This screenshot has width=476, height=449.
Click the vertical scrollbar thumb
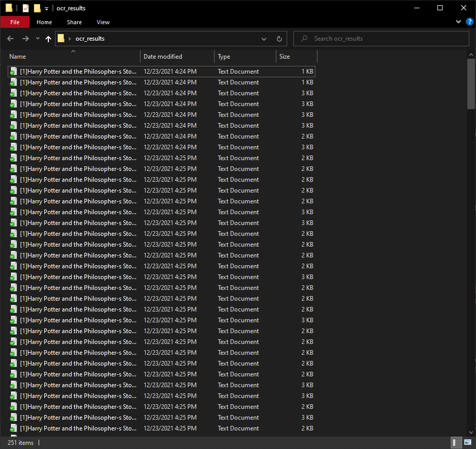tap(471, 84)
